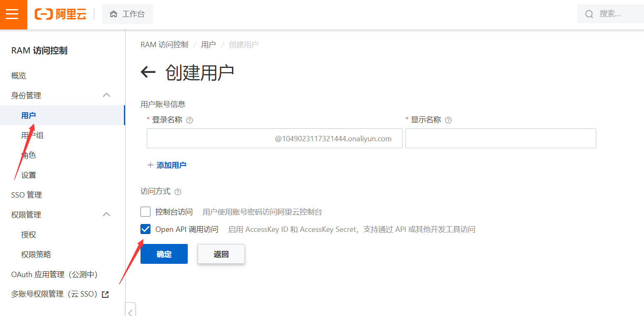
Task: Click the search magnifier icon
Action: (x=589, y=14)
